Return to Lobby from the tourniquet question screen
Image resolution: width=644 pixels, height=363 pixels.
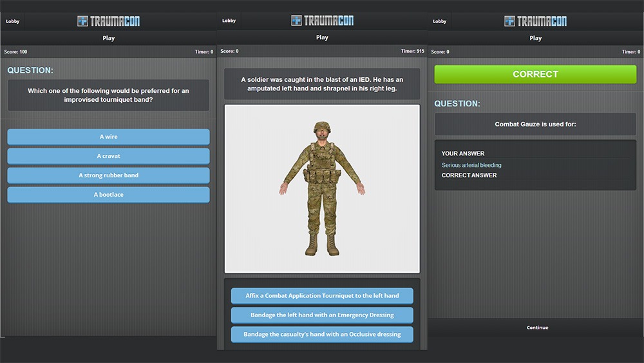click(x=12, y=21)
